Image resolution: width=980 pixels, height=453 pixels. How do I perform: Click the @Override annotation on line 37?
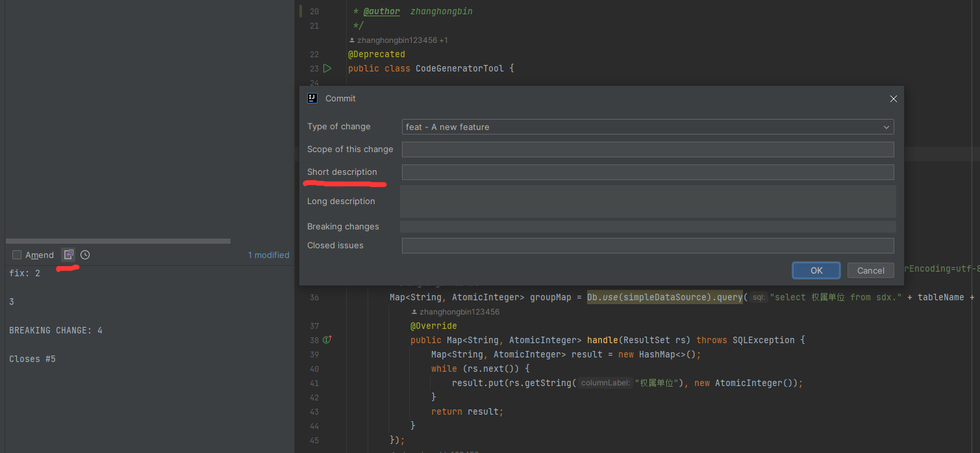click(434, 326)
